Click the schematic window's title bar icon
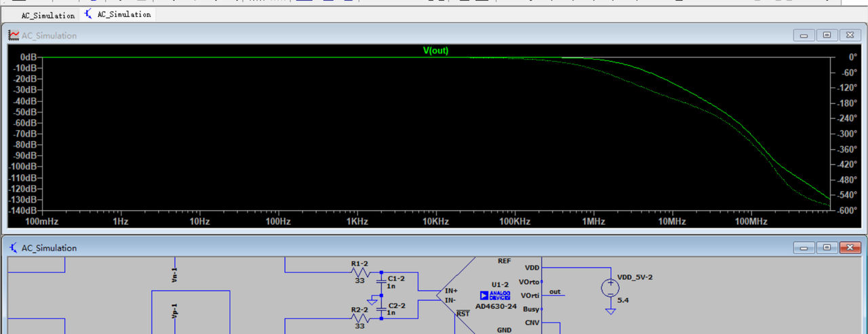The height and width of the screenshot is (334, 868). [x=14, y=248]
